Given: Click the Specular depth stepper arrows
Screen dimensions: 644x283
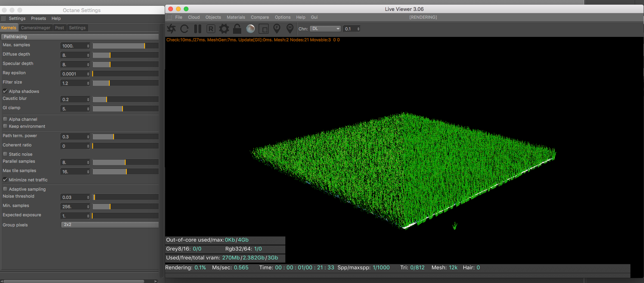Looking at the screenshot, I should [x=88, y=64].
